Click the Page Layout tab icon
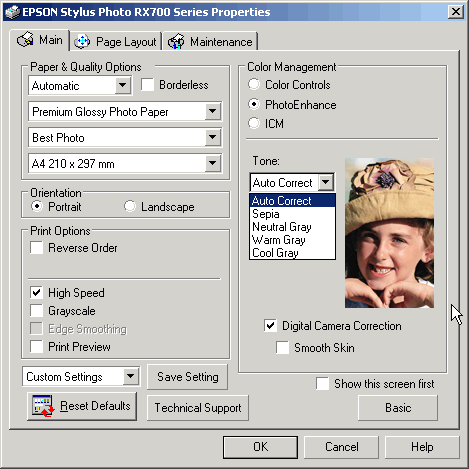Screen dimensions: 469x469 (x=82, y=41)
